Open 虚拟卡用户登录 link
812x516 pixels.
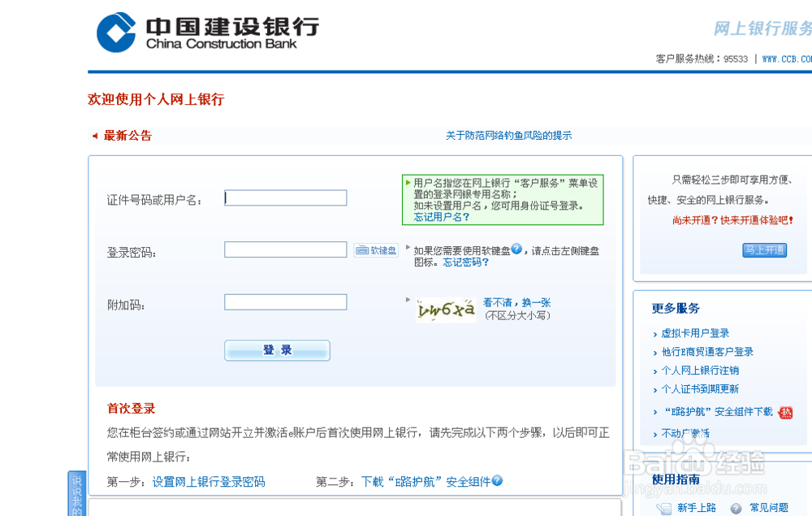tap(695, 333)
